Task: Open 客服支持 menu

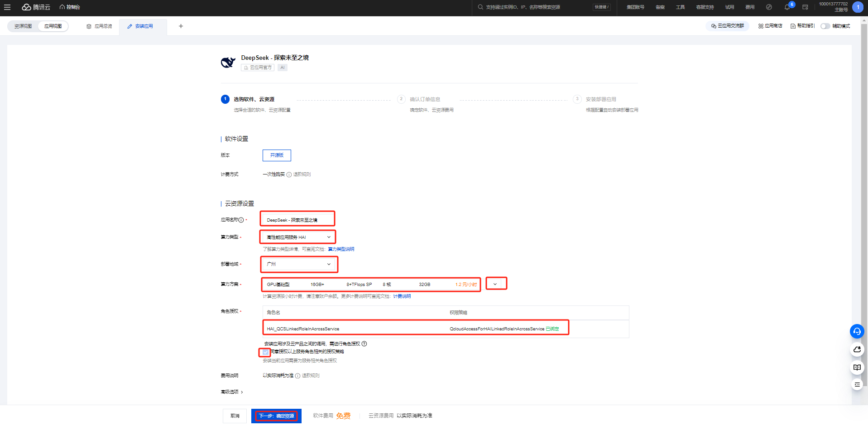Action: click(705, 7)
